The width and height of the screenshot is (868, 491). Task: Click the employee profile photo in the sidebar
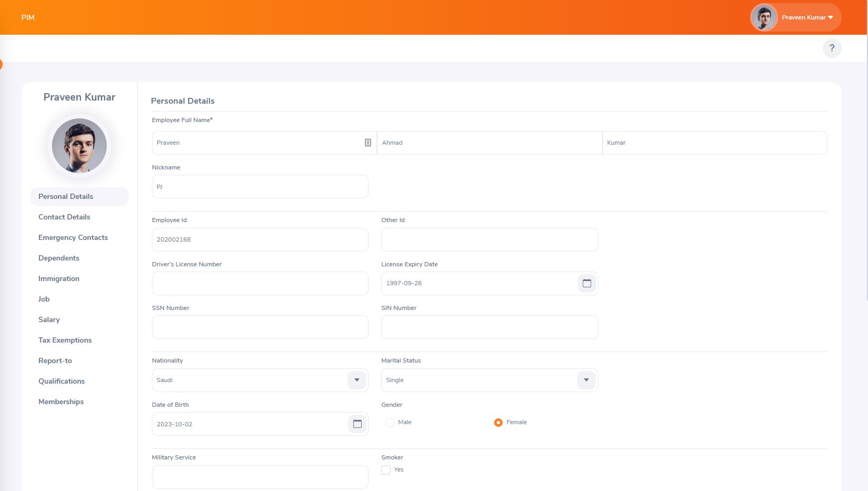(79, 146)
